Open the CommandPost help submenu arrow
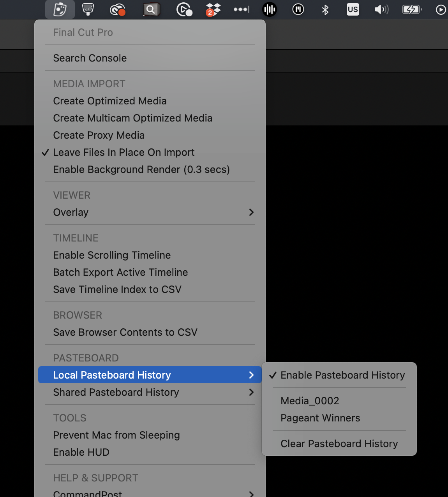Image resolution: width=448 pixels, height=497 pixels. (x=251, y=494)
